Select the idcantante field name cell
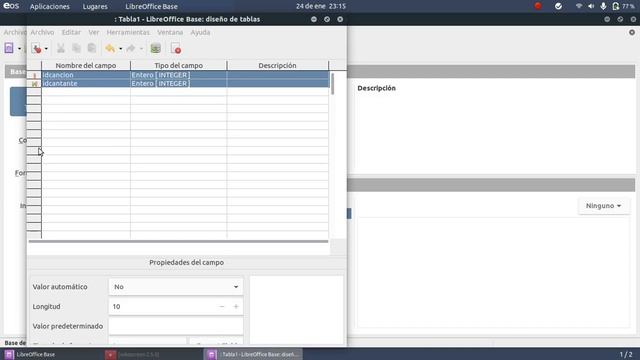 click(x=86, y=83)
